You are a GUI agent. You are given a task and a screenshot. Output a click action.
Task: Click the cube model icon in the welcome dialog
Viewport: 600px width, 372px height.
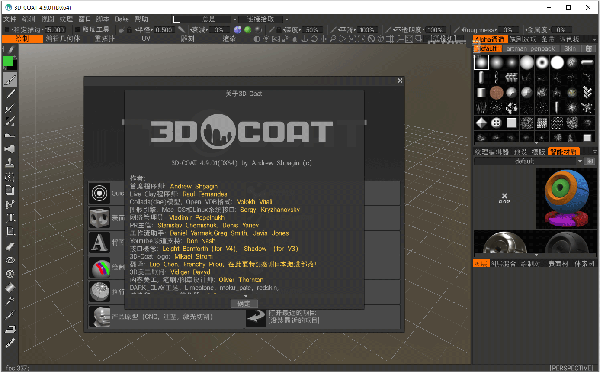click(x=99, y=218)
